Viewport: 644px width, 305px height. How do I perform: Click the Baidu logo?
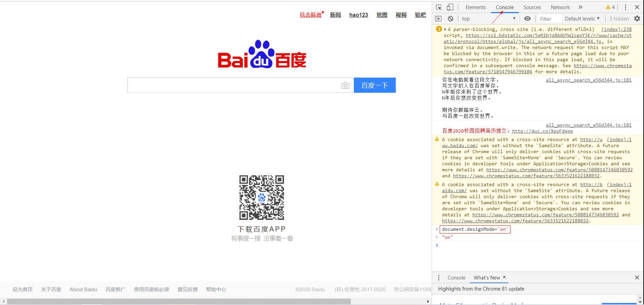[x=262, y=56]
